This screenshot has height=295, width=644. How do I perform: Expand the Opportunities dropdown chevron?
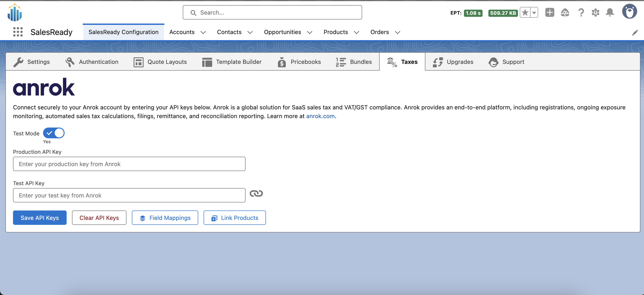(x=309, y=33)
